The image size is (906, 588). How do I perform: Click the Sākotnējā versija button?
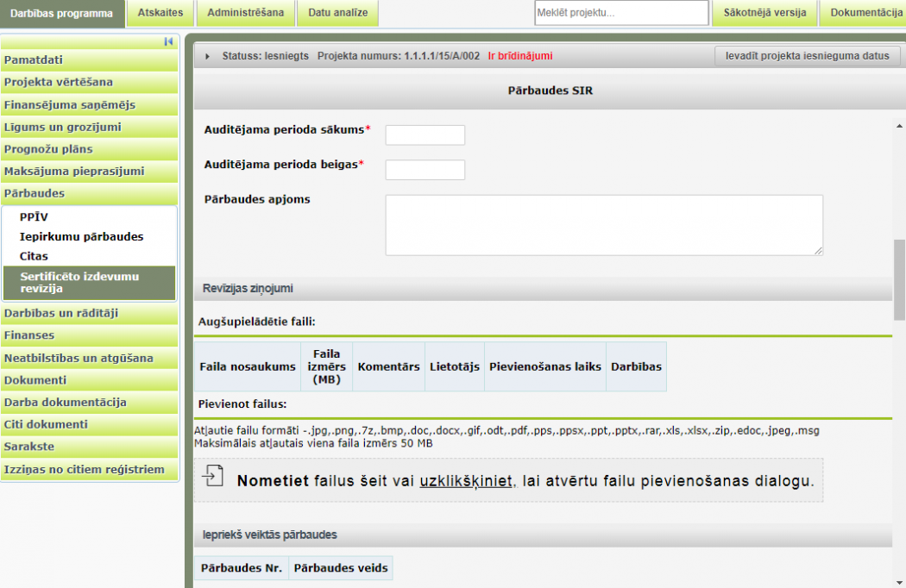pos(764,13)
